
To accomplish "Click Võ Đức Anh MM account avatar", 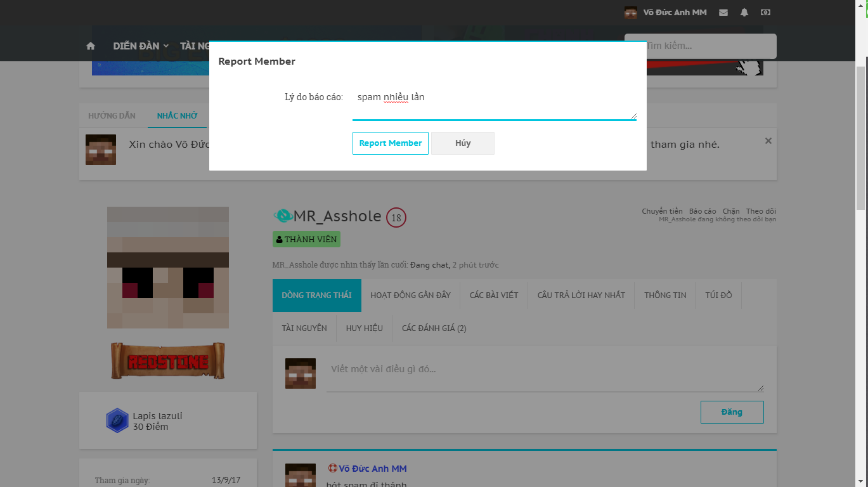I will point(631,13).
